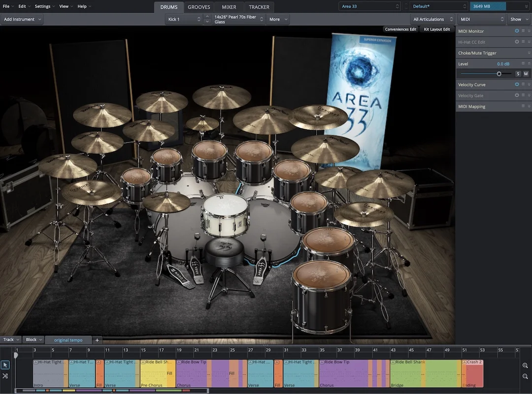Expand the MIDI Mapping section
Screen dimensions: 532x394
tap(529, 106)
